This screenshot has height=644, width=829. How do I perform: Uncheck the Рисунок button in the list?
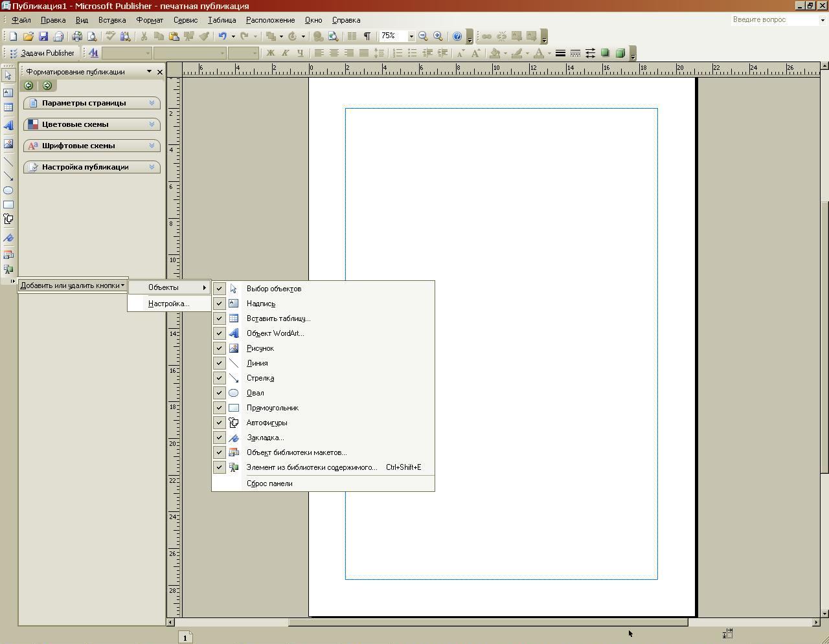(x=220, y=348)
